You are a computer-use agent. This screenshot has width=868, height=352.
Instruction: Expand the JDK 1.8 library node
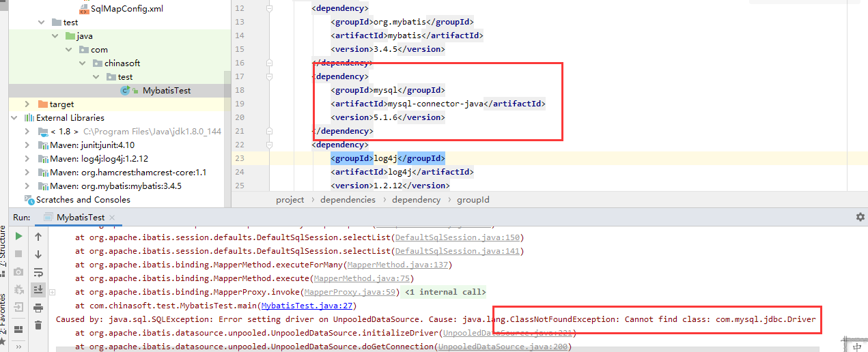[x=27, y=132]
